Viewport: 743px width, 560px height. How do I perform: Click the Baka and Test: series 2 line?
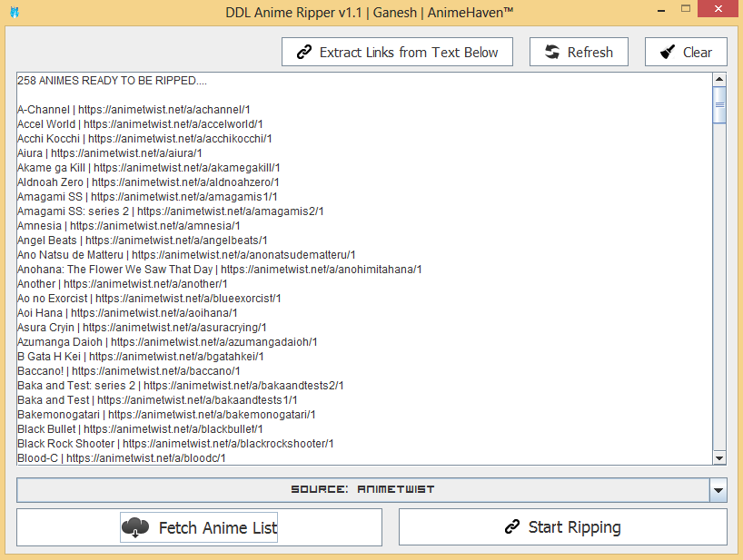tap(181, 386)
